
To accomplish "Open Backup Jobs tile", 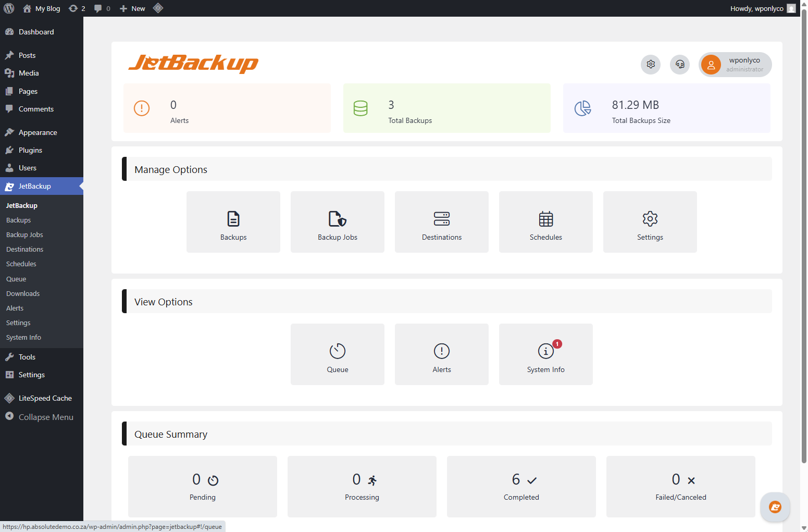I will click(338, 222).
